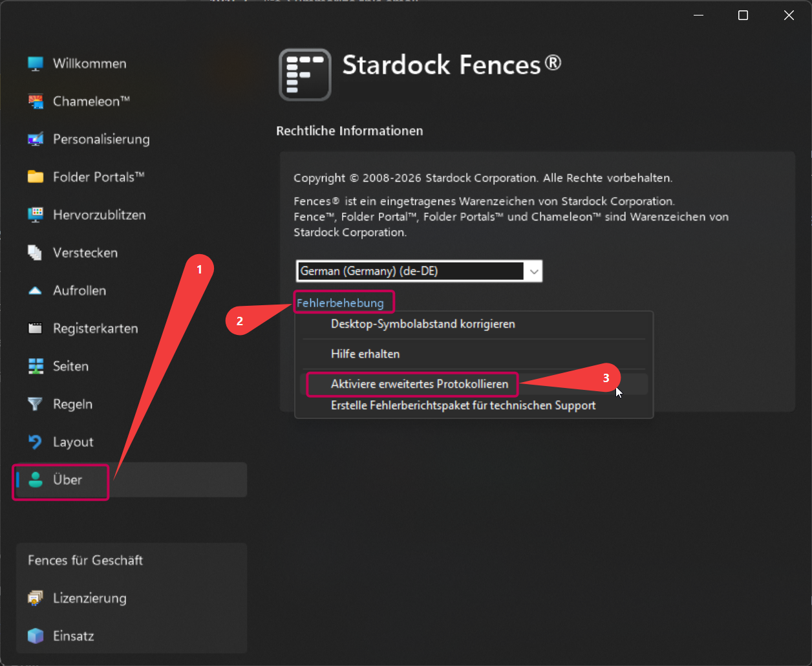
Task: Open the Fehlerbehebung link menu
Action: tap(340, 303)
